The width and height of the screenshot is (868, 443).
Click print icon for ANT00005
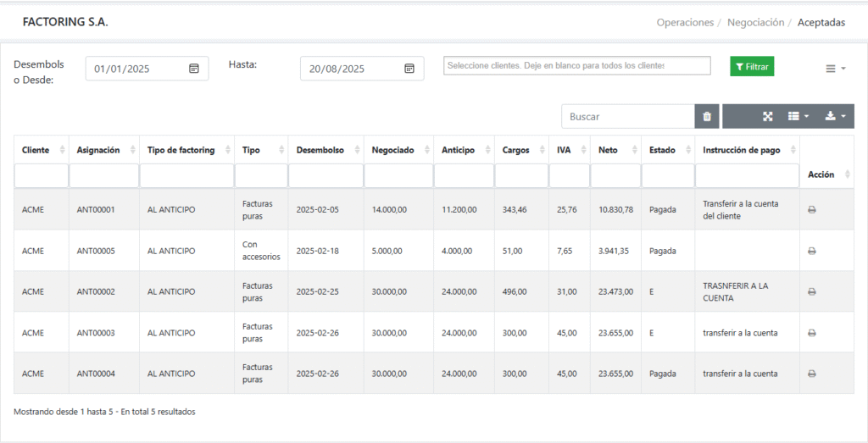[x=811, y=251]
